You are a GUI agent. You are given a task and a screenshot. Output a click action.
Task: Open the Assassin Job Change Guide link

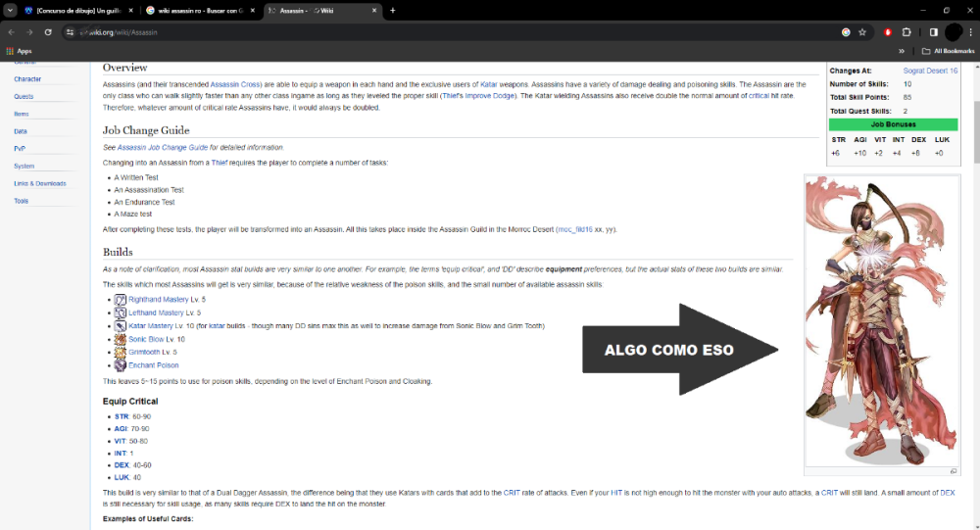[x=162, y=148]
